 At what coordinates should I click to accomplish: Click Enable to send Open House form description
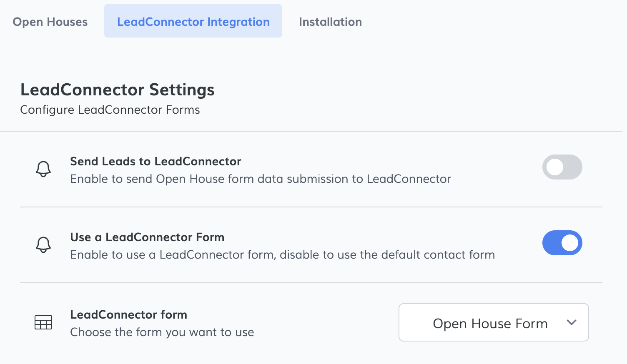261,179
